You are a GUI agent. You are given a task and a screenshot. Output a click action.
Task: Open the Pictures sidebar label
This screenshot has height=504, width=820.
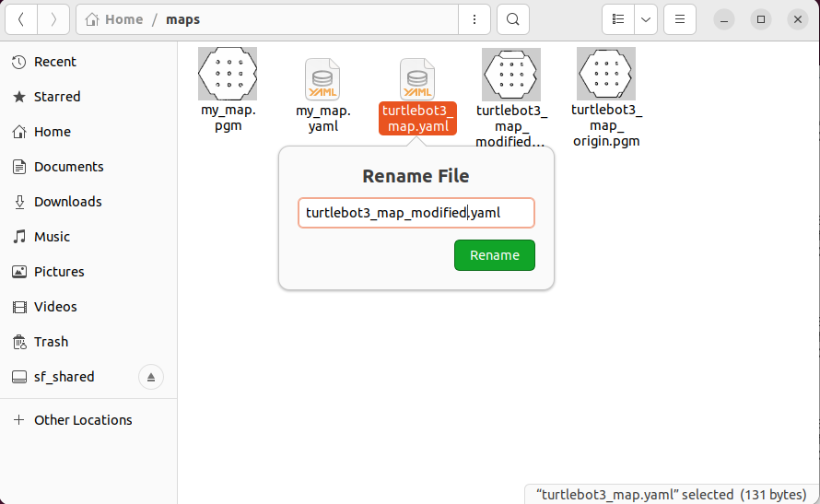(59, 272)
